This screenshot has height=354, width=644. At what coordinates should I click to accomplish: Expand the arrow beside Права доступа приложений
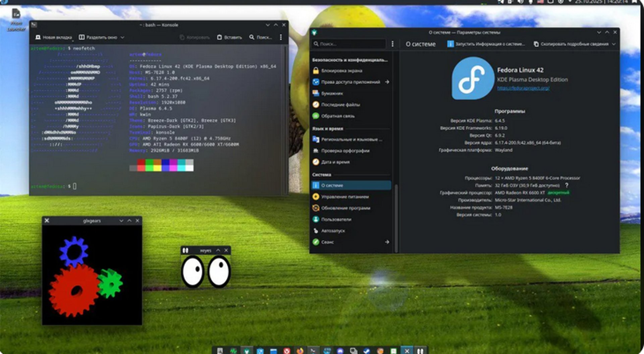pos(387,82)
